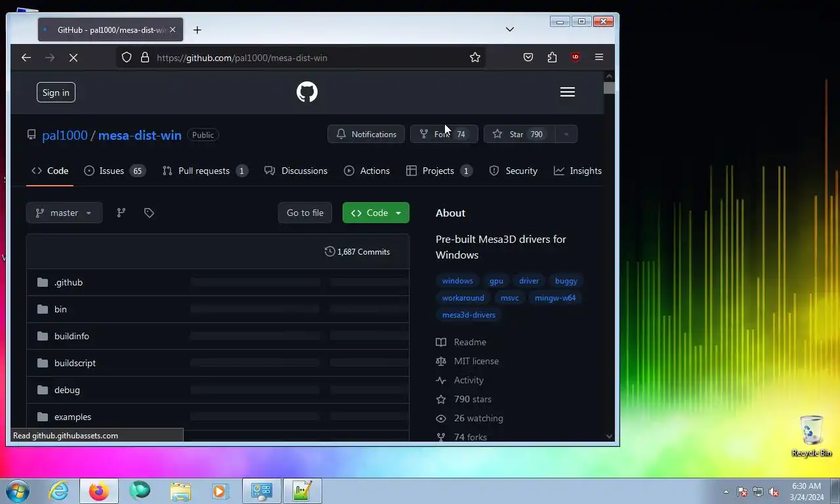Image resolution: width=840 pixels, height=504 pixels.
Task: Switch to the Security tab
Action: (x=513, y=171)
